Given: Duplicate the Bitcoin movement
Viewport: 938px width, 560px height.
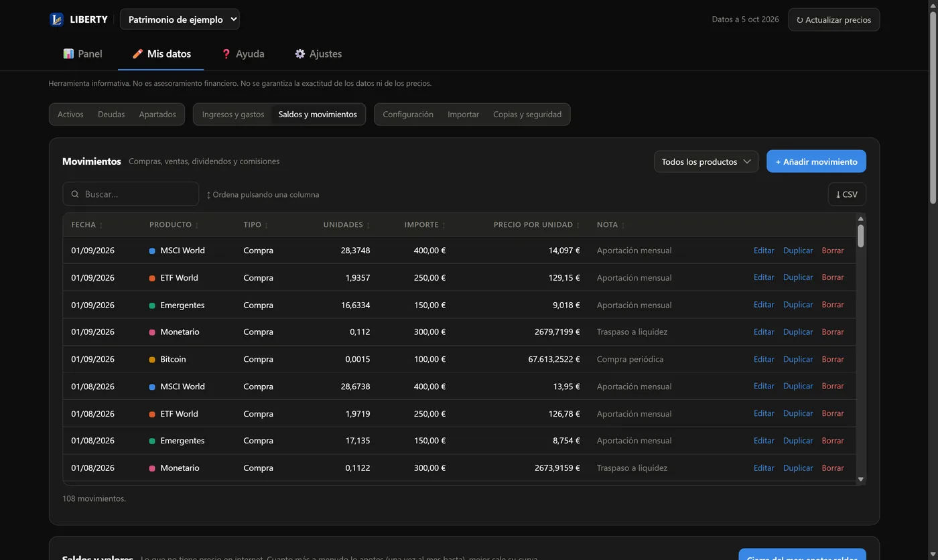Looking at the screenshot, I should [x=798, y=359].
